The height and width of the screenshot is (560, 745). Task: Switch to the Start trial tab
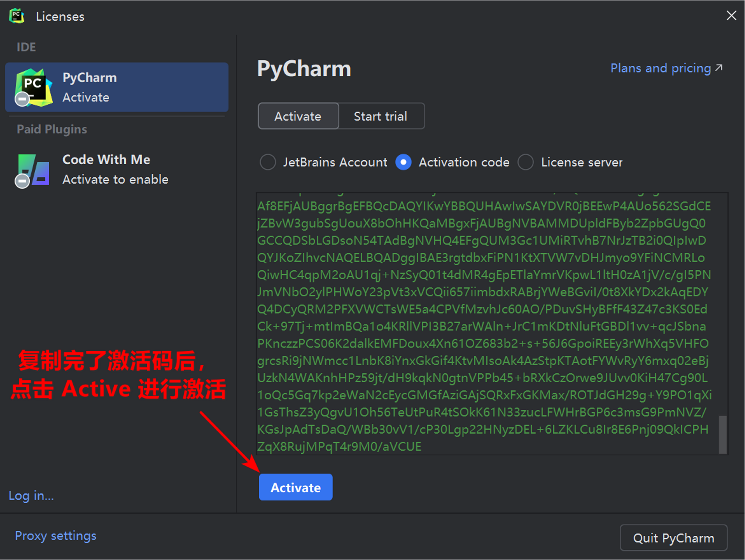click(381, 116)
